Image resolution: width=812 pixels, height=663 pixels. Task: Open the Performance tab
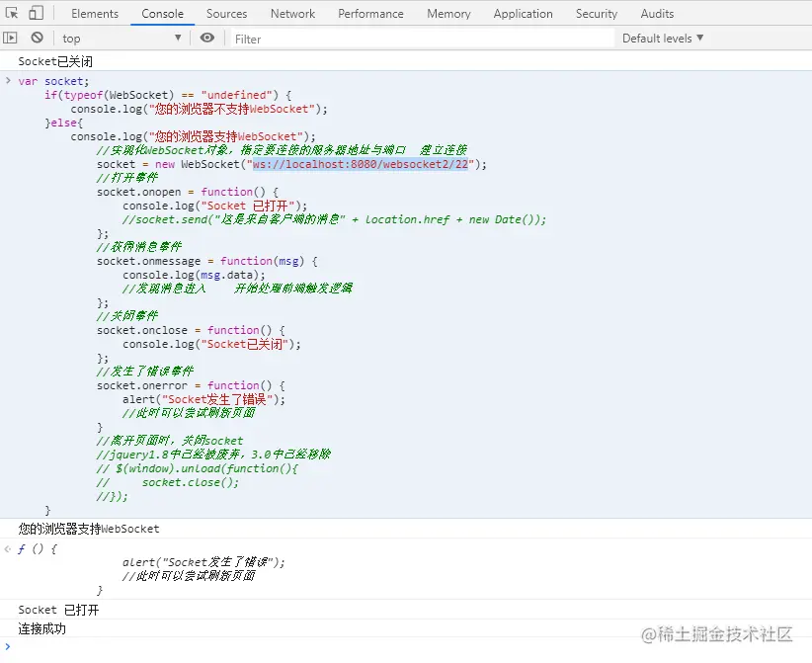370,14
